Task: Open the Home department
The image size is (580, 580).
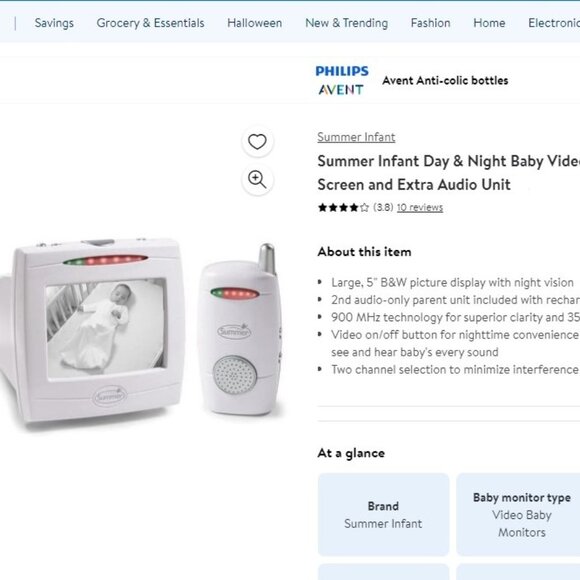Action: click(489, 23)
